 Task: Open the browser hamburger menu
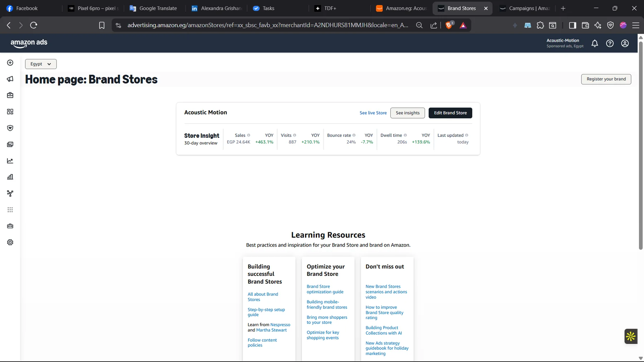635,25
